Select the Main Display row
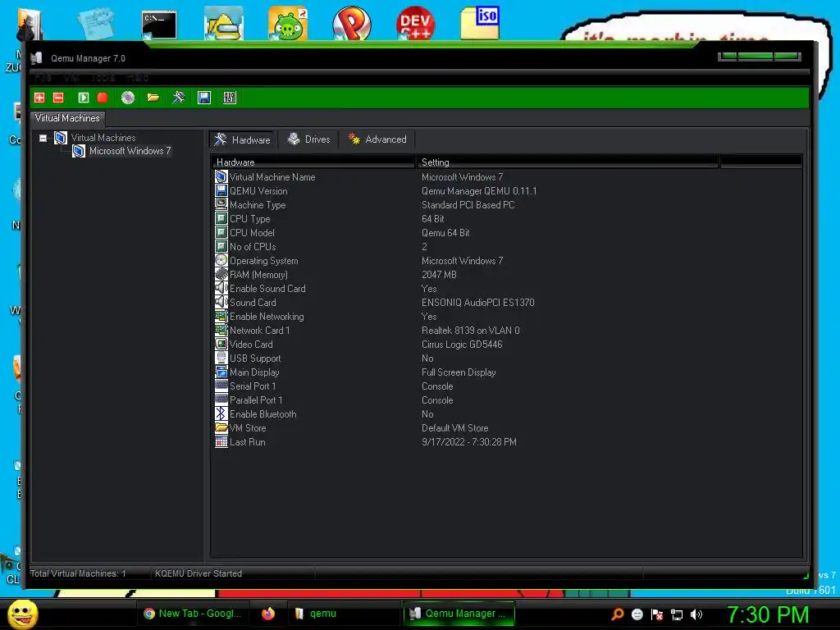This screenshot has height=630, width=840. click(x=507, y=372)
